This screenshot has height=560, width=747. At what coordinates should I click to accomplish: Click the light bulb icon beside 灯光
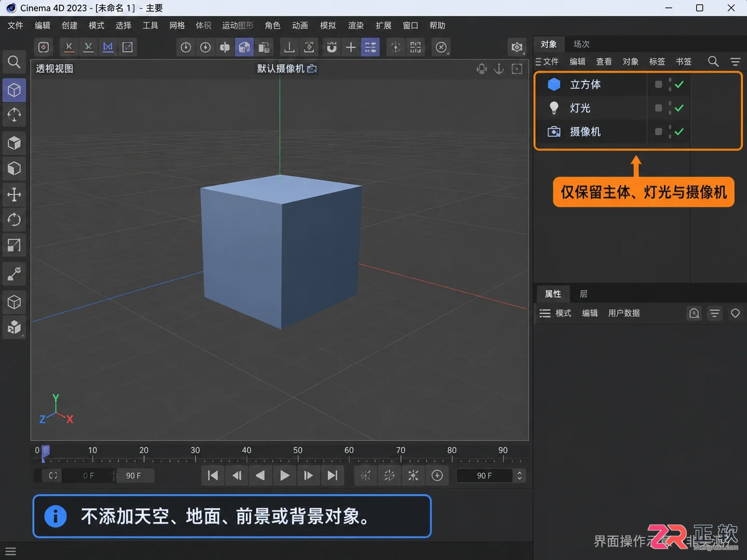[x=554, y=108]
